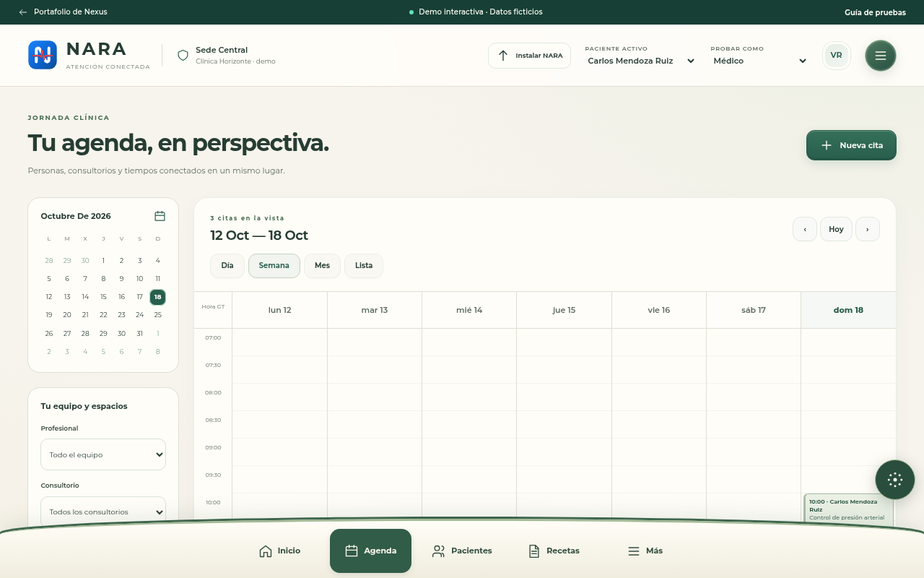Screen dimensions: 924x578
Task: Select day 15 in the mini calendar
Action: (103, 297)
